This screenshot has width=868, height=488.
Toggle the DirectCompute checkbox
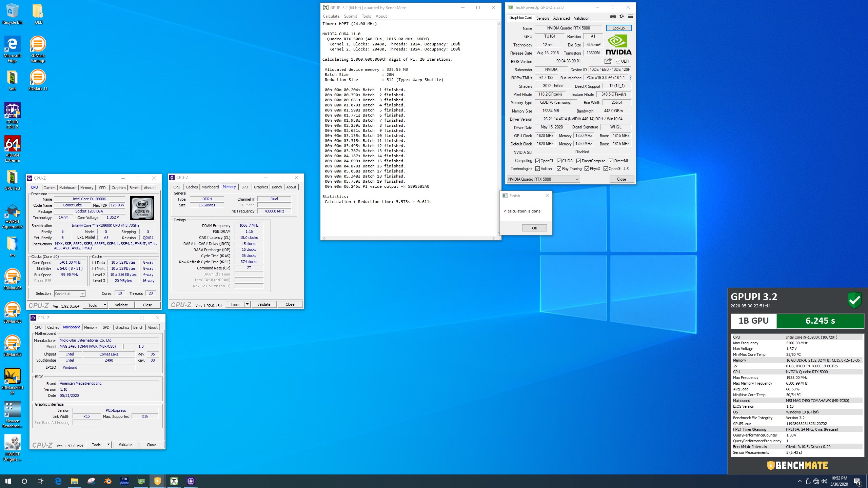578,161
